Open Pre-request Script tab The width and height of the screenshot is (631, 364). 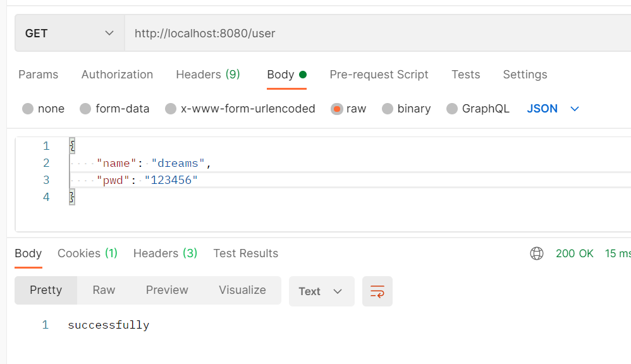coord(379,75)
